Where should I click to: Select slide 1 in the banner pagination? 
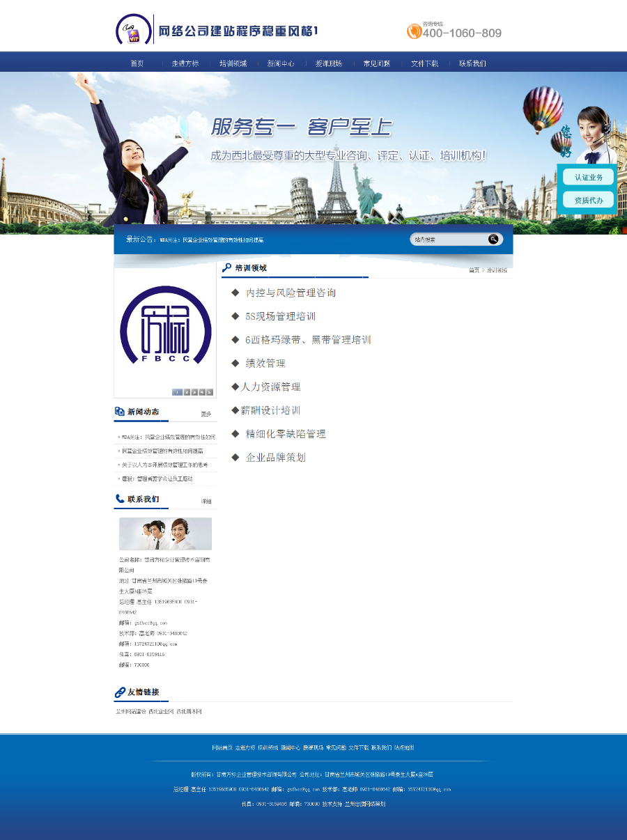tap(178, 392)
